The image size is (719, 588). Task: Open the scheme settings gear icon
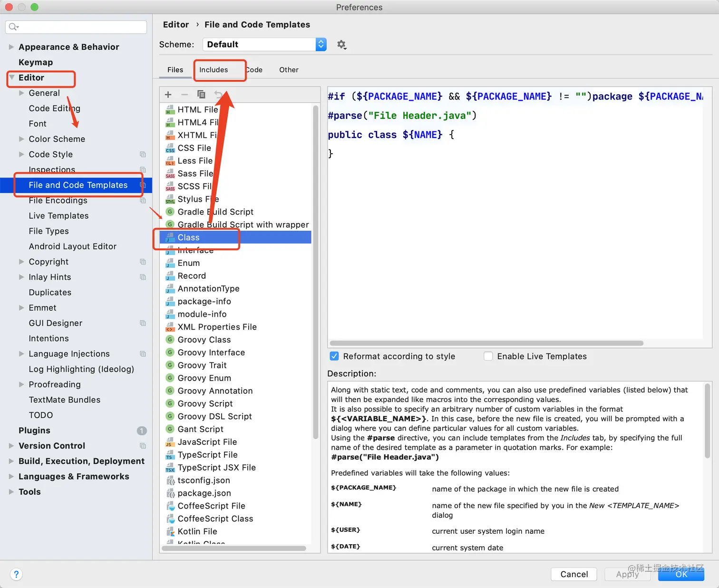click(341, 45)
